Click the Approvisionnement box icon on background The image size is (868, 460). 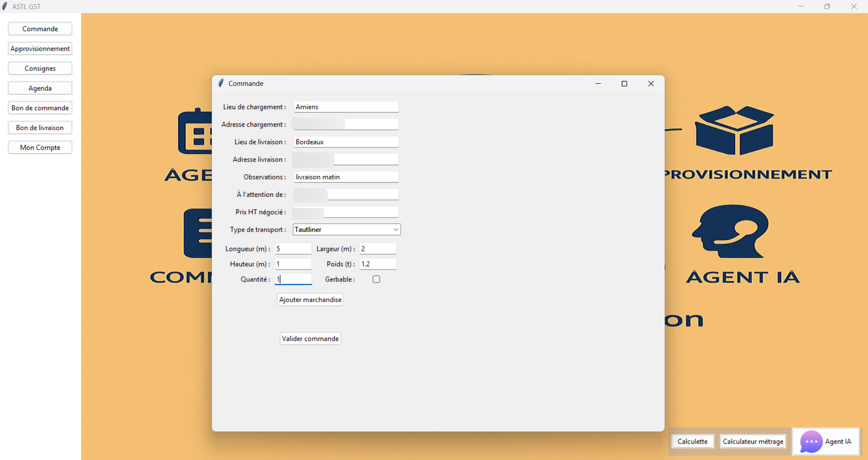[734, 130]
